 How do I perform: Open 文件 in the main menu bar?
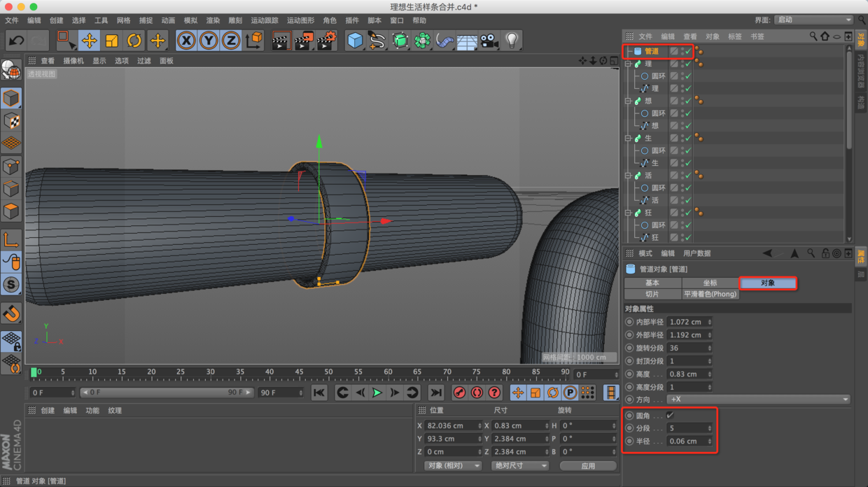coord(12,20)
